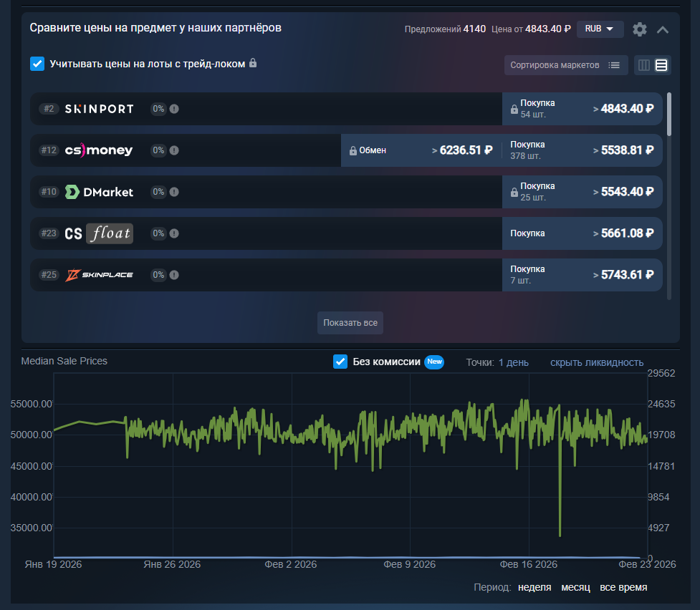Uncheck the trade-lock prices checkbox
This screenshot has width=700, height=610.
[x=37, y=64]
